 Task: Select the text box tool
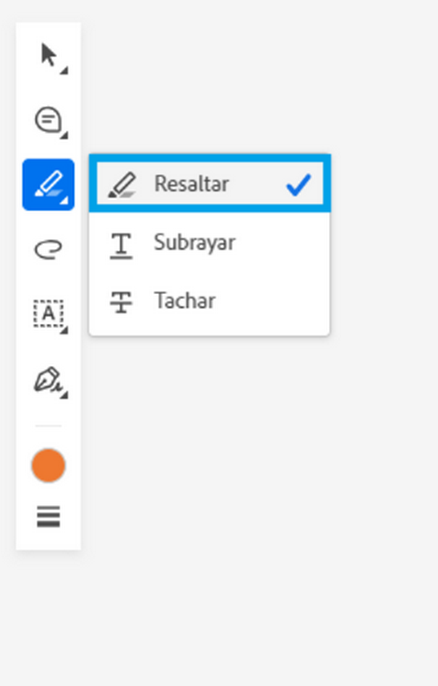[x=49, y=314]
